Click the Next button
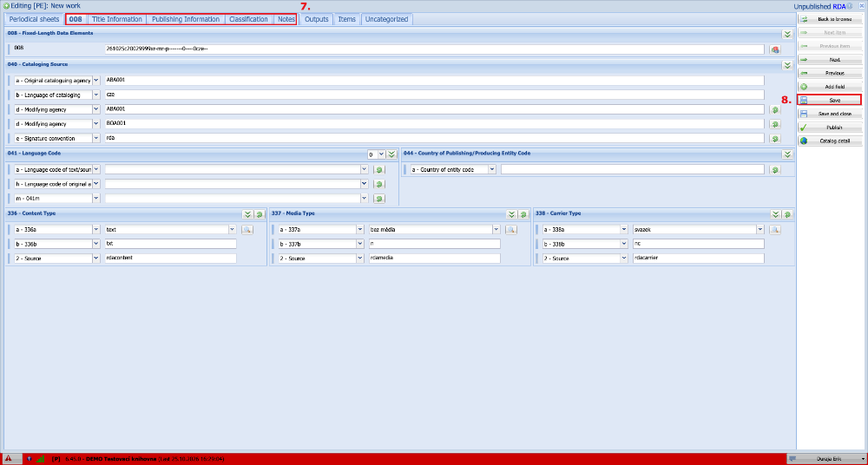Screen dimensions: 868x465 [x=830, y=59]
